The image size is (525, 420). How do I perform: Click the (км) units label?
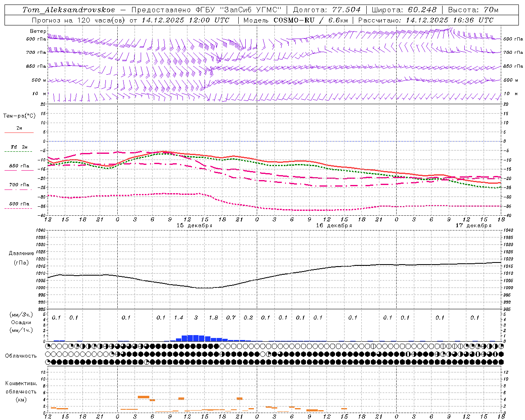point(21,399)
